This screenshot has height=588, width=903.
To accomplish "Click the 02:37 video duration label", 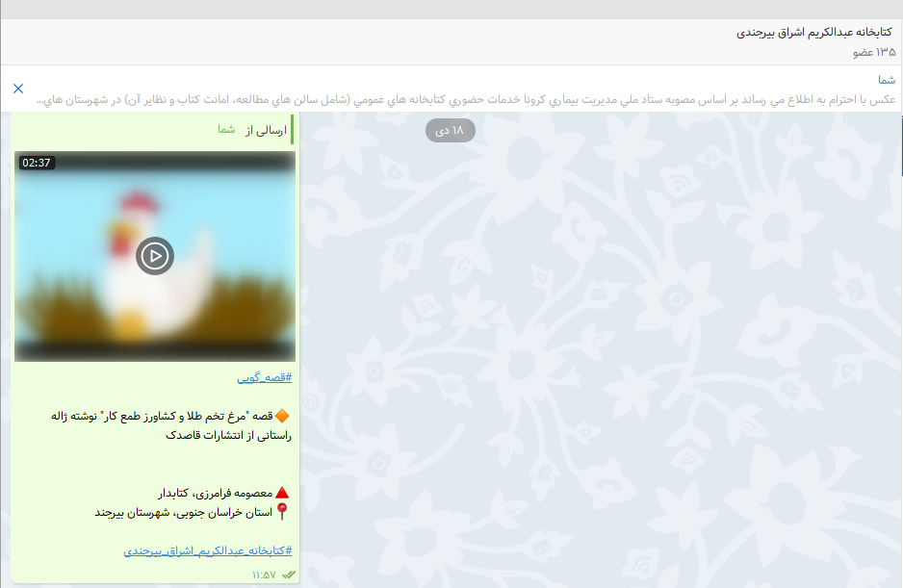I will [37, 163].
